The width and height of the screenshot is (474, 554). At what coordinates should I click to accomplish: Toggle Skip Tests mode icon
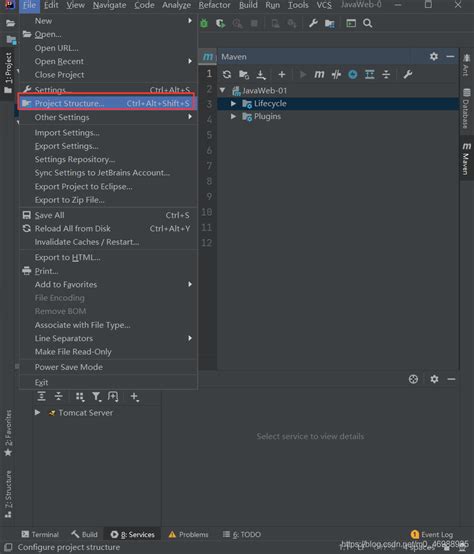352,74
